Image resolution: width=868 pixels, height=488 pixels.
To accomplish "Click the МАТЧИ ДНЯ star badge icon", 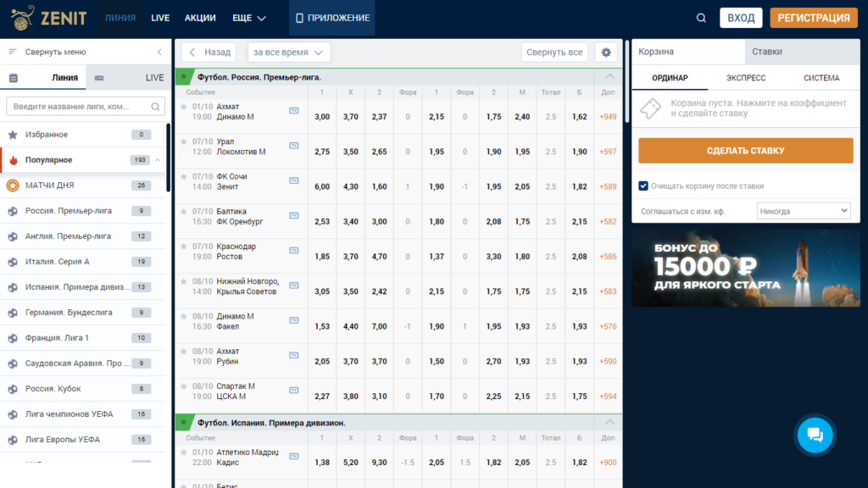I will click(13, 186).
